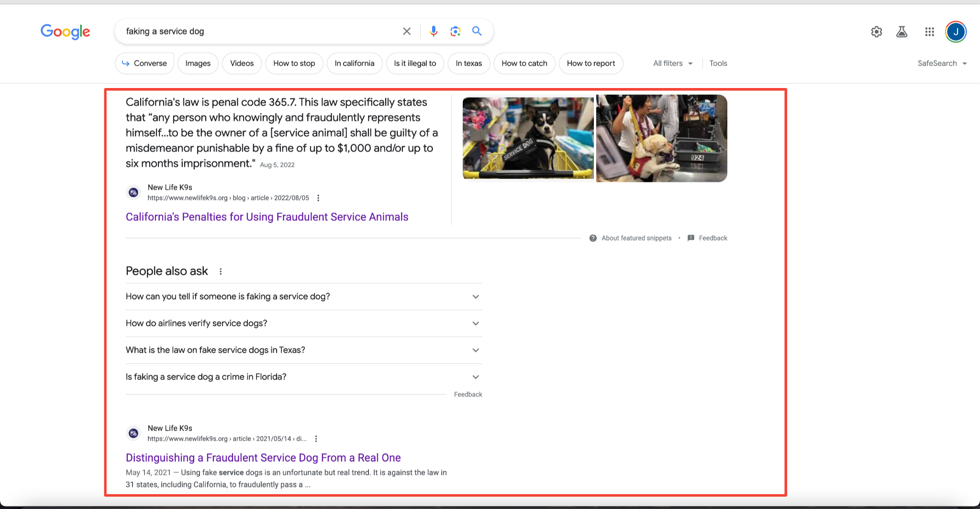
Task: Open Google Lens image search
Action: [455, 31]
